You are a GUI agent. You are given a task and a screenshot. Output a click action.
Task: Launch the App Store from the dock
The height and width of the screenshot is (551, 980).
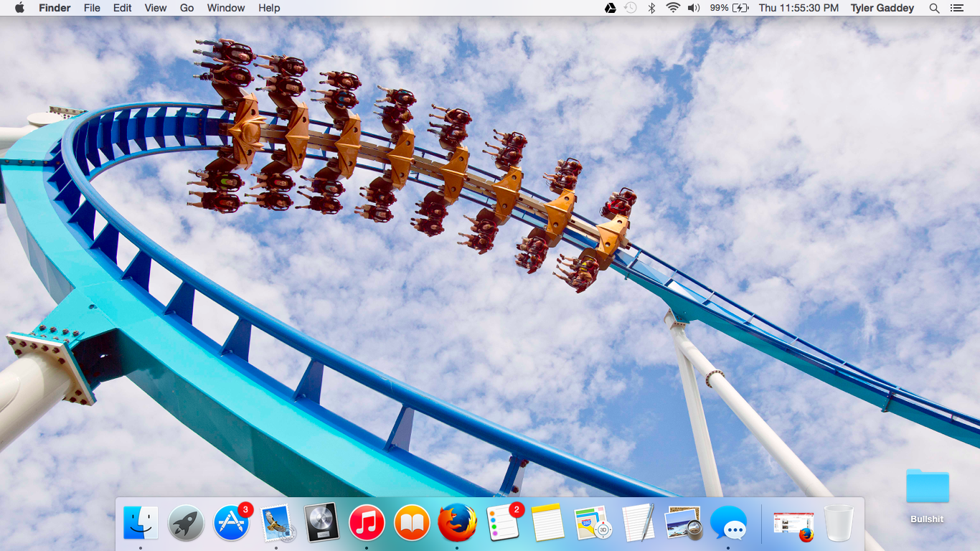click(x=231, y=523)
